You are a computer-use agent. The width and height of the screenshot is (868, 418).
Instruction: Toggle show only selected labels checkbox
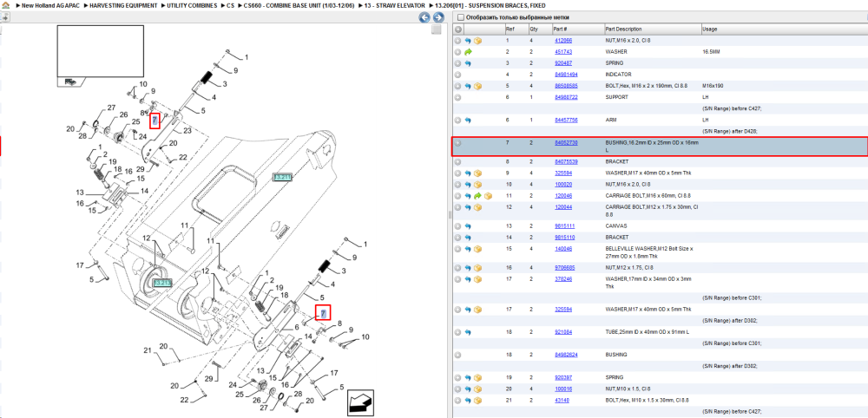click(x=461, y=17)
